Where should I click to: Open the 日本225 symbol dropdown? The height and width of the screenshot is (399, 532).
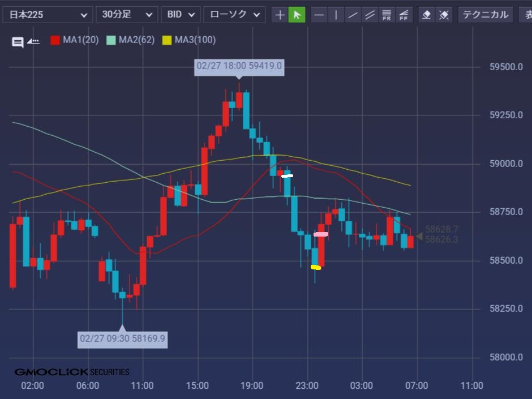pos(48,15)
